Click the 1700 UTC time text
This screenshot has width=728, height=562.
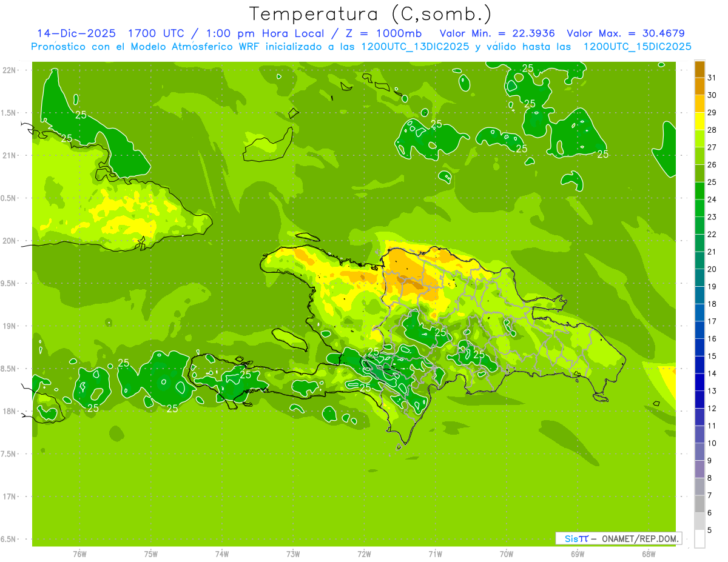(155, 33)
